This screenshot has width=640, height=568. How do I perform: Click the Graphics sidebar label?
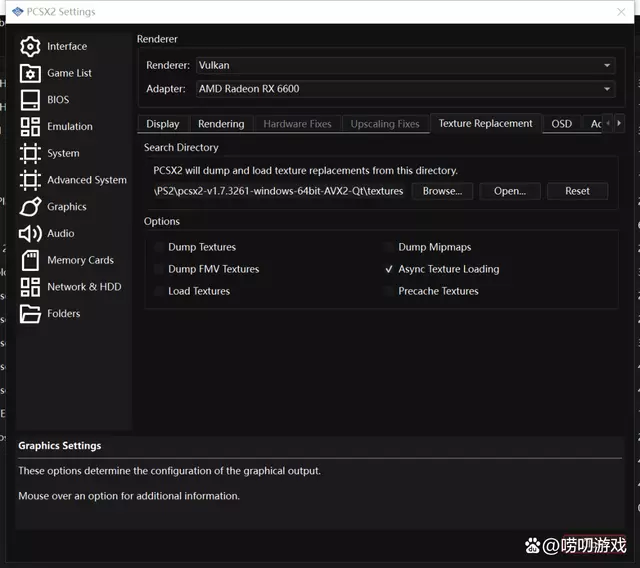[x=67, y=207]
